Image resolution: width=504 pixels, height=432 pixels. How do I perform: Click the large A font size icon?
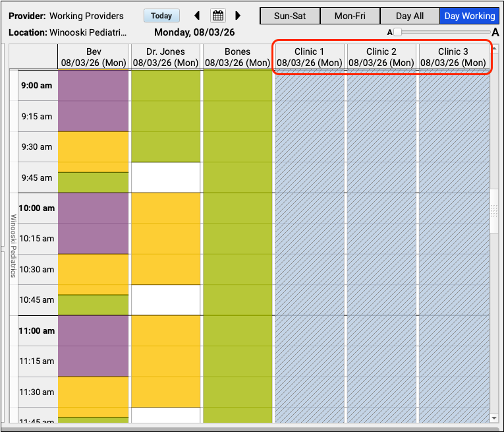(x=495, y=32)
